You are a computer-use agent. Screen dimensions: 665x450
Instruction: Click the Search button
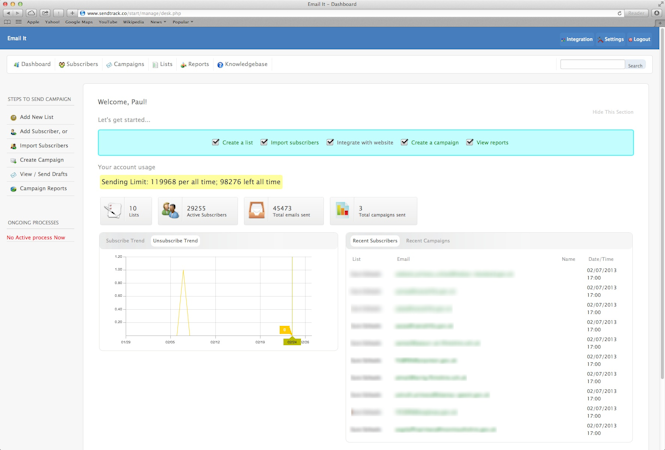pos(635,65)
